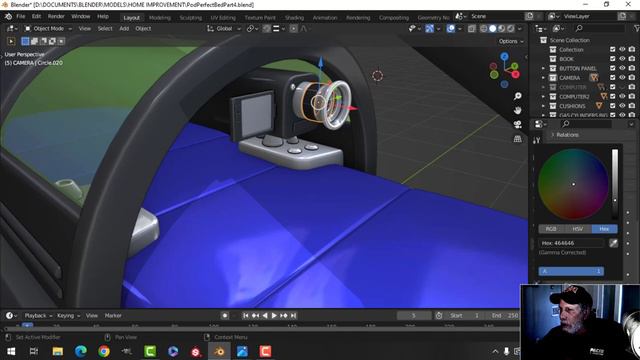Screen dimensions: 640x360
Task: Open the Window menu
Action: [x=80, y=16]
